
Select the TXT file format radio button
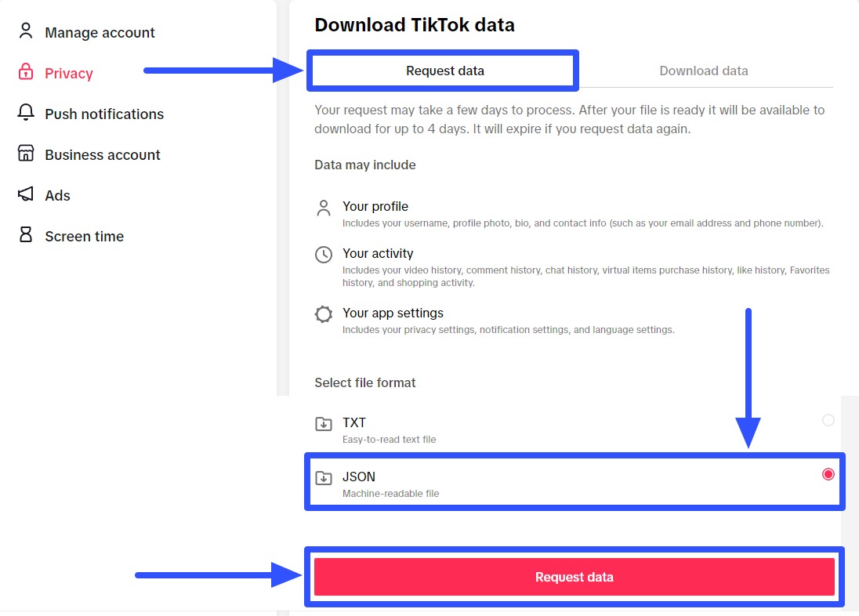(x=828, y=420)
